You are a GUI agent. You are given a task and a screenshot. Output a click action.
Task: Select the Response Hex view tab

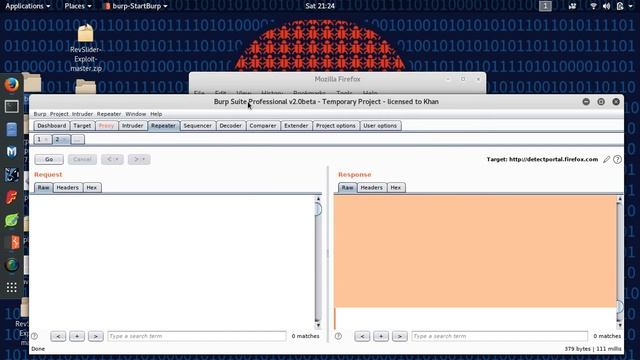[x=396, y=188]
